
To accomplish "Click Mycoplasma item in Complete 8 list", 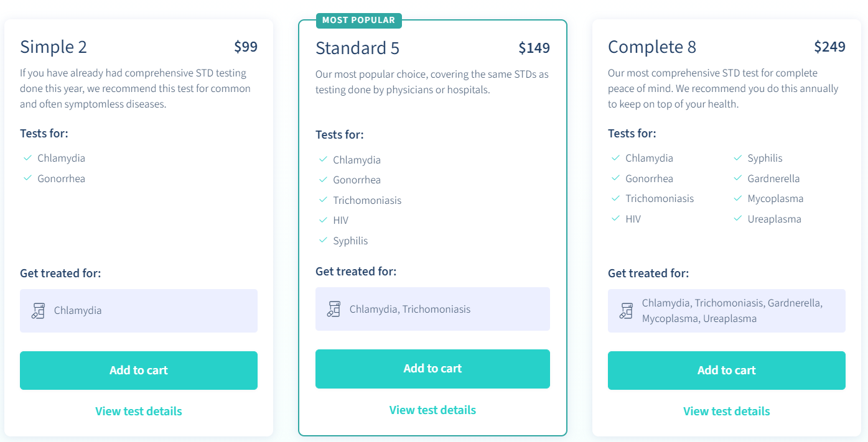I will pos(775,198).
